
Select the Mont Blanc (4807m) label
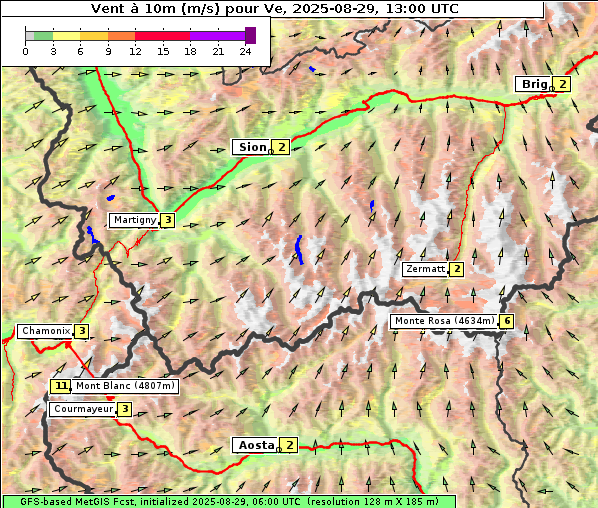(125, 386)
